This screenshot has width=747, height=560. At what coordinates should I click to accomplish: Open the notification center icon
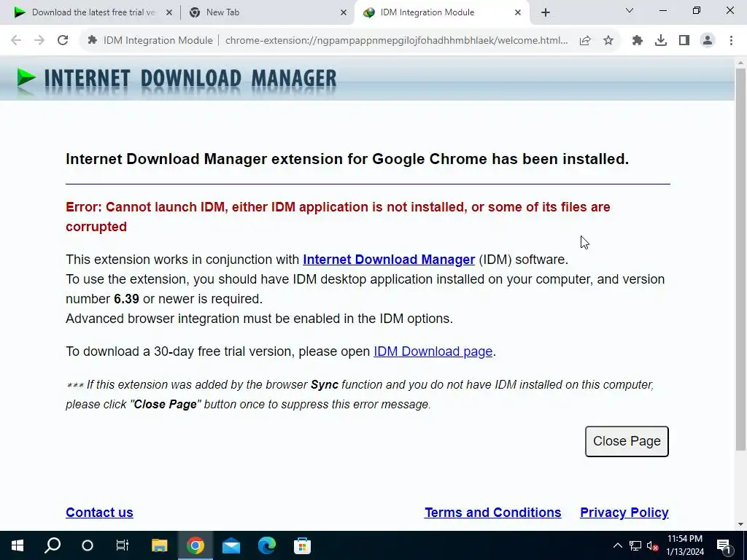[x=724, y=545]
